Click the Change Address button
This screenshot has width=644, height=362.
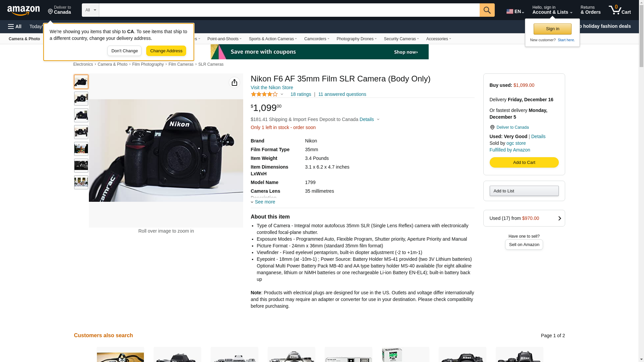tap(166, 51)
